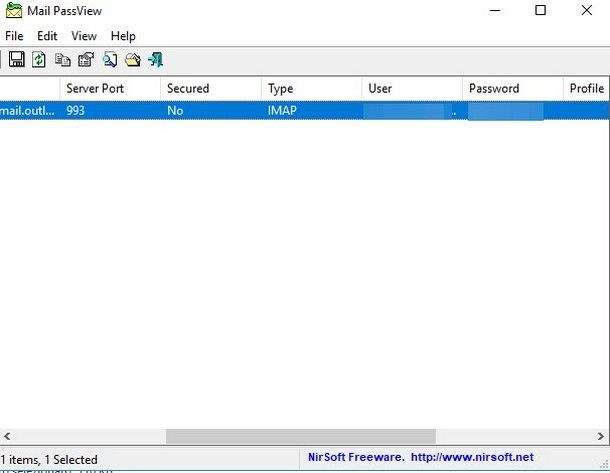Open the NirSoft website link

[x=472, y=457]
